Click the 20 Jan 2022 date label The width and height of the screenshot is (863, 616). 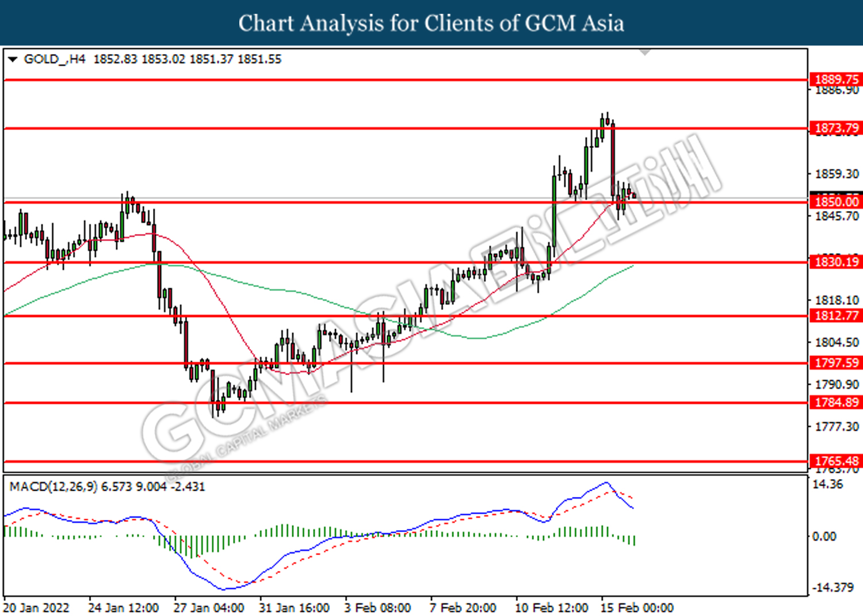tap(36, 608)
